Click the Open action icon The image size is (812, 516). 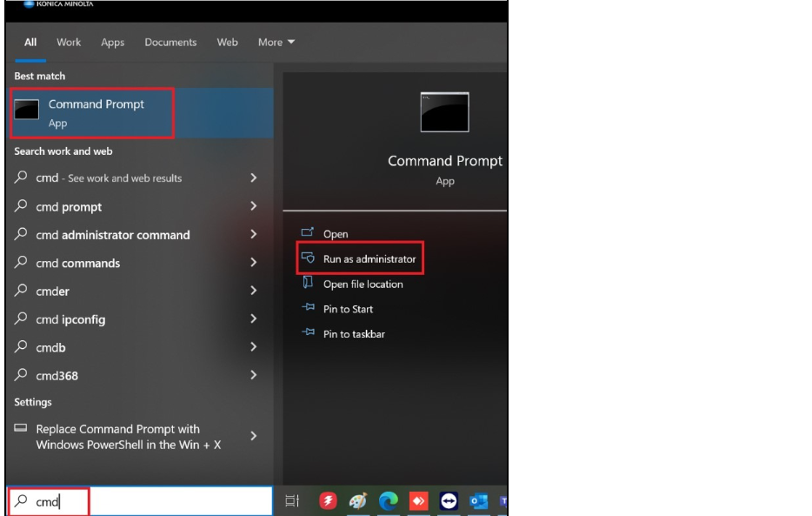(308, 232)
